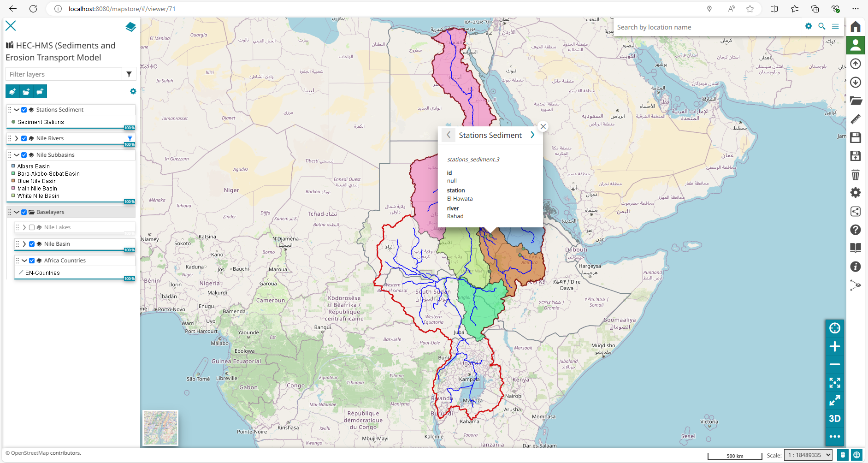The width and height of the screenshot is (868, 463).
Task: Open the Help question mark icon
Action: coord(856,230)
